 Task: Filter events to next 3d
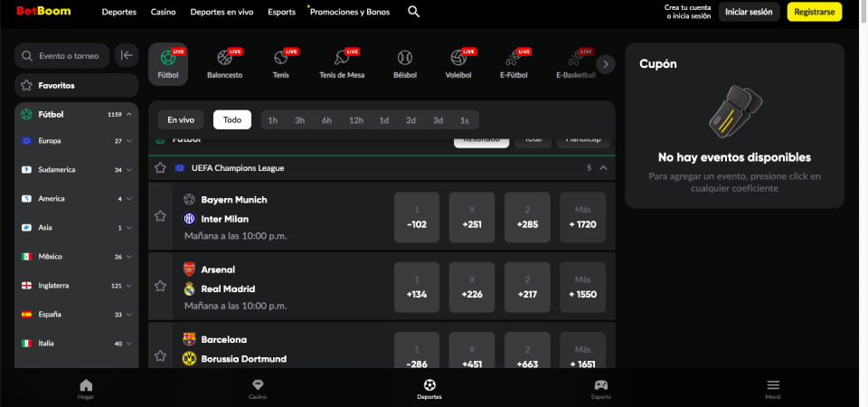(438, 120)
